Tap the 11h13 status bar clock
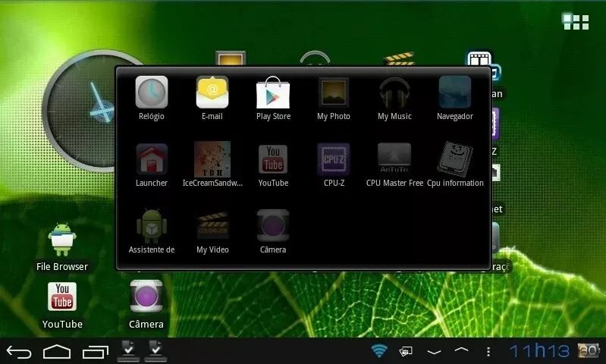The height and width of the screenshot is (364, 606). coord(539,351)
